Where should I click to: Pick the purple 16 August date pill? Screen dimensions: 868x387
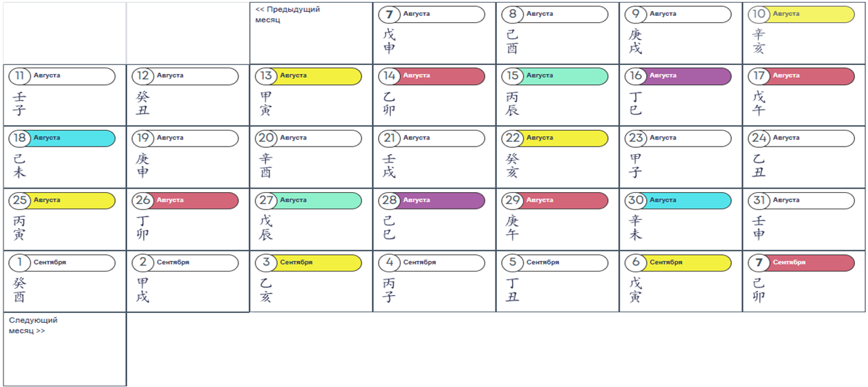point(678,77)
